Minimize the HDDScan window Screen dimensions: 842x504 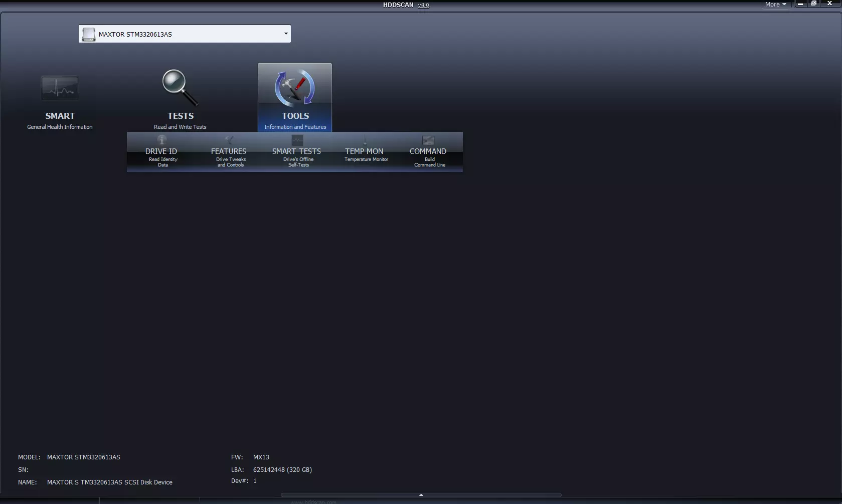(800, 4)
